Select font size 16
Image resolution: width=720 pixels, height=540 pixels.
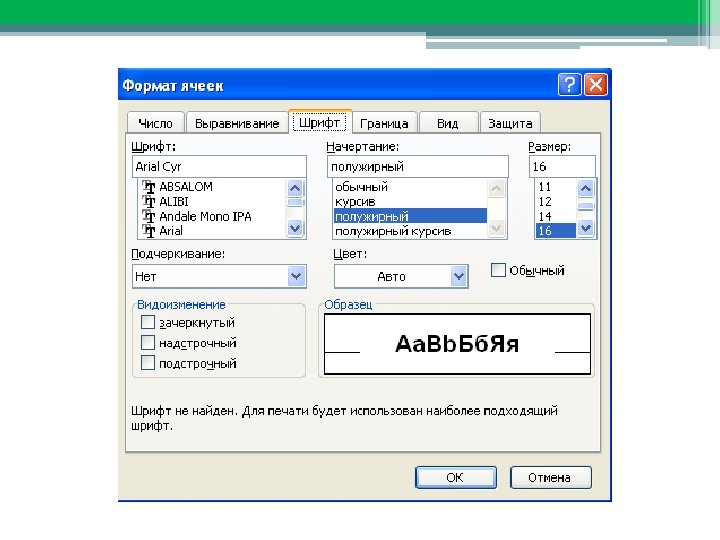[555, 231]
